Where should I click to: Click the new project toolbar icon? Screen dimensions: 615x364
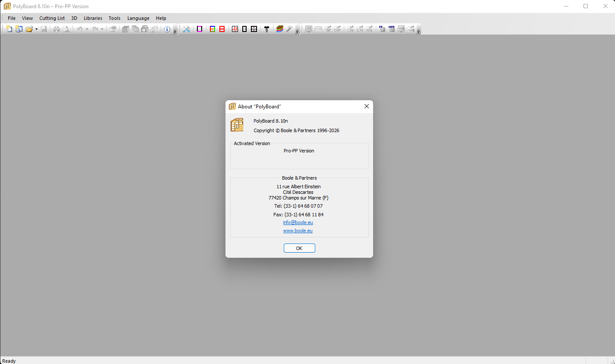(19, 29)
